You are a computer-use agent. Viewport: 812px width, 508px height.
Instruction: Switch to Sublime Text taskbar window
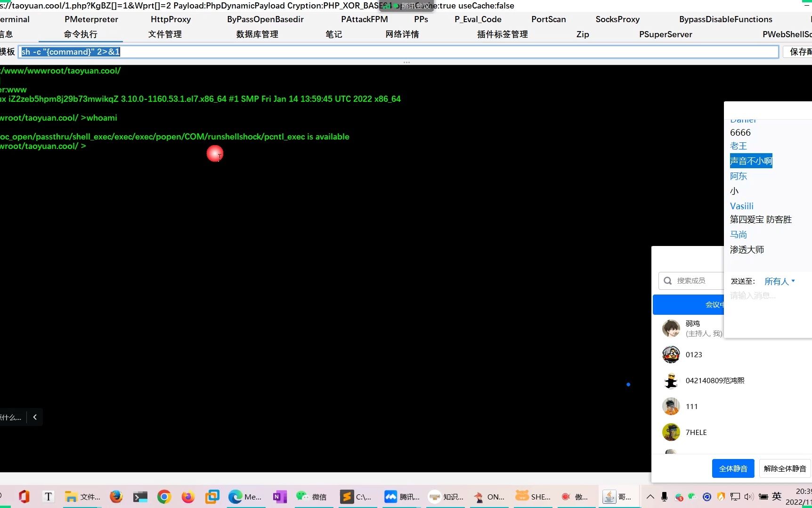(x=356, y=496)
